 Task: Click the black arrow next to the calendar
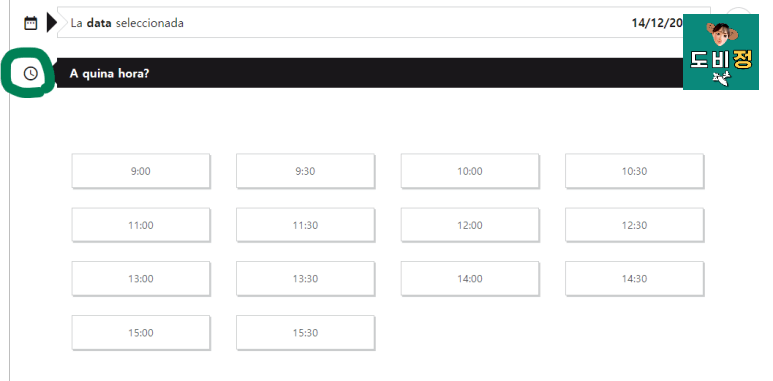(52, 23)
